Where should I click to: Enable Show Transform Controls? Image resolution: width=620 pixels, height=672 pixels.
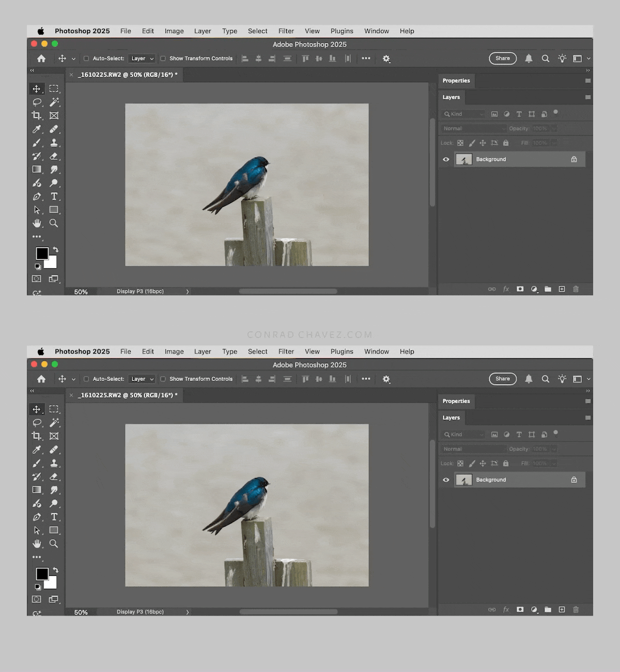click(163, 58)
